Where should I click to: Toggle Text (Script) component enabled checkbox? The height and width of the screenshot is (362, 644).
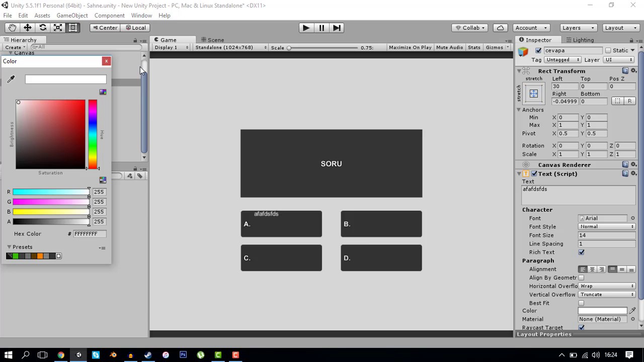point(534,173)
